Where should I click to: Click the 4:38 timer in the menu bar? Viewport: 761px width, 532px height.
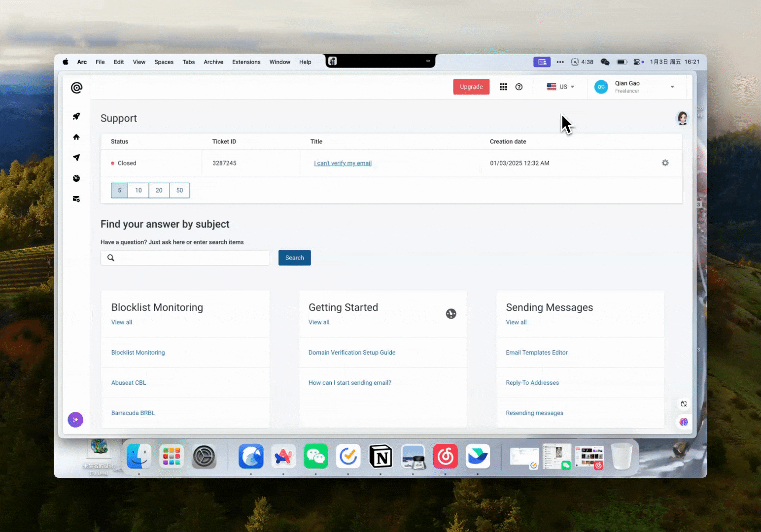(x=583, y=62)
